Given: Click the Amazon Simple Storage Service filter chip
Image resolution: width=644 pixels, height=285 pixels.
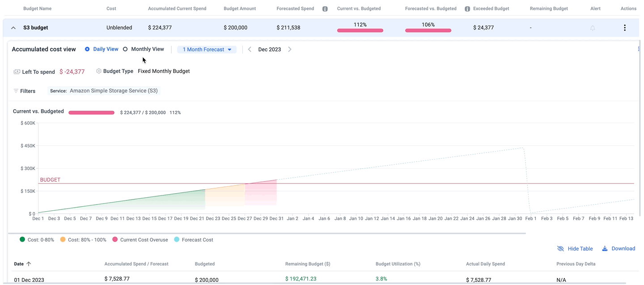Looking at the screenshot, I should (x=104, y=91).
